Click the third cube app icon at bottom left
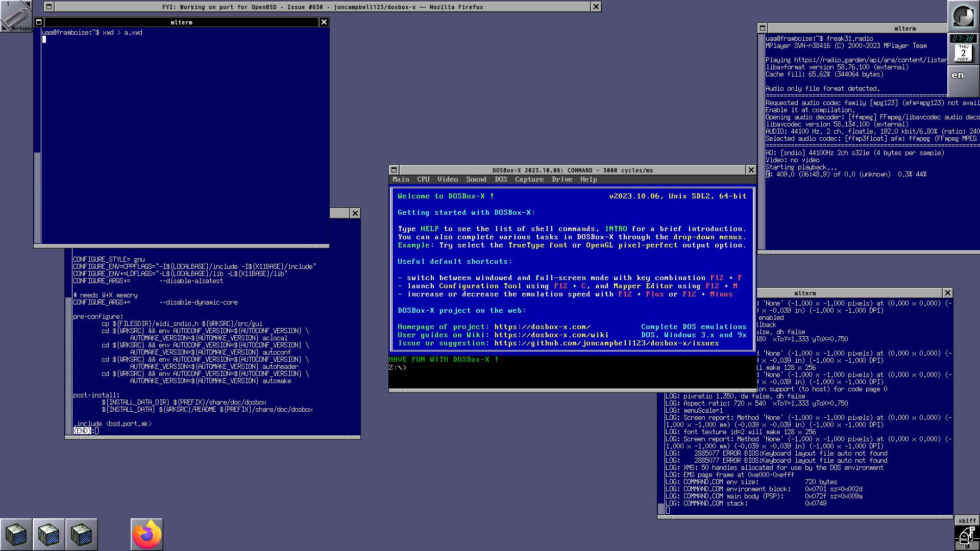 click(82, 534)
